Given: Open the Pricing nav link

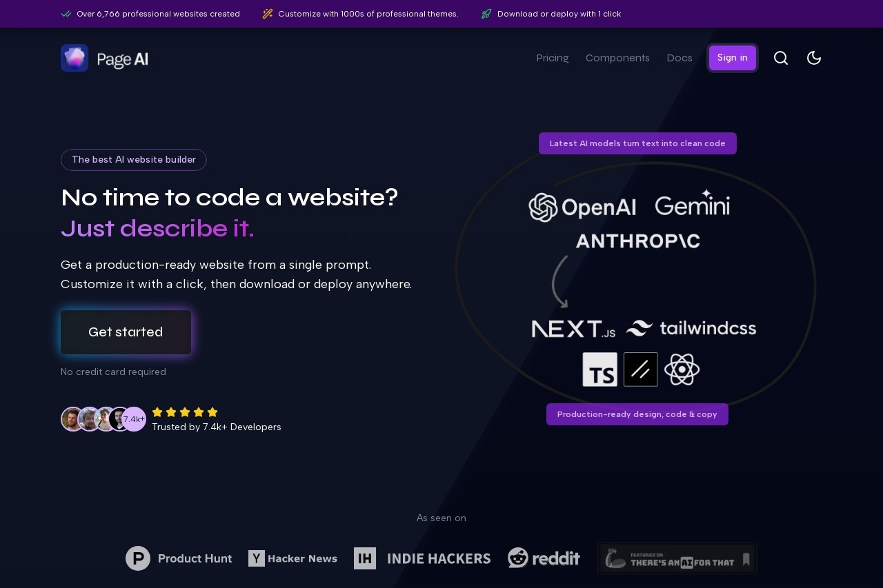Looking at the screenshot, I should [x=553, y=58].
